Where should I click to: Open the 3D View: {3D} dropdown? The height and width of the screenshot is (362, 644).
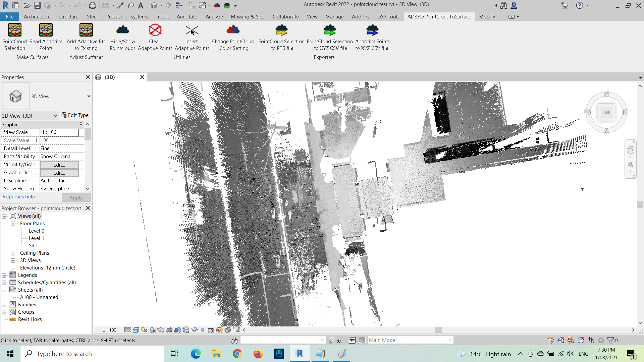[x=30, y=116]
